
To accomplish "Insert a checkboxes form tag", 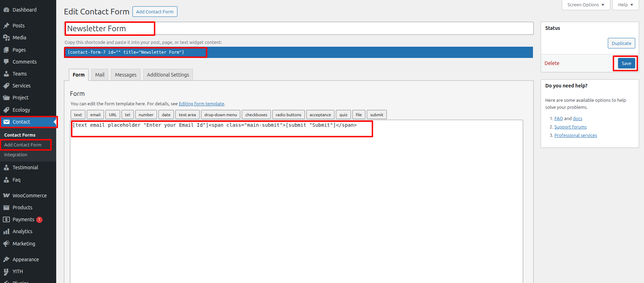I will point(256,115).
